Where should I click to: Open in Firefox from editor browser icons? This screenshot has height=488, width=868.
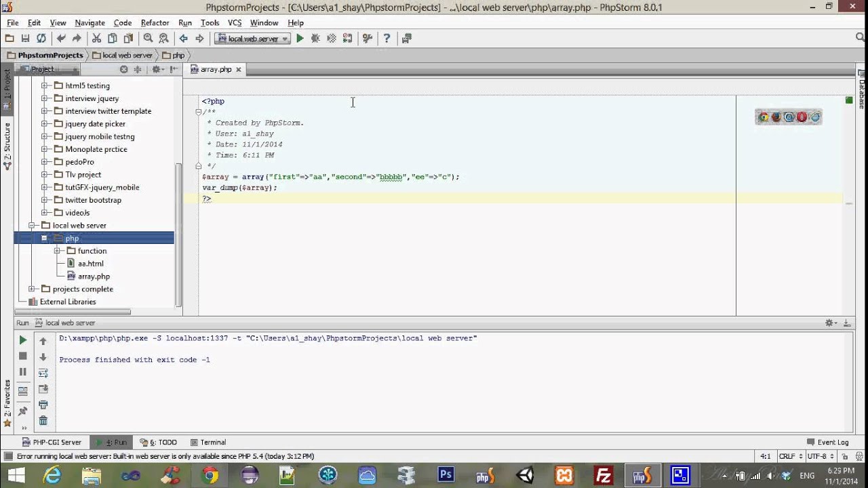[776, 117]
